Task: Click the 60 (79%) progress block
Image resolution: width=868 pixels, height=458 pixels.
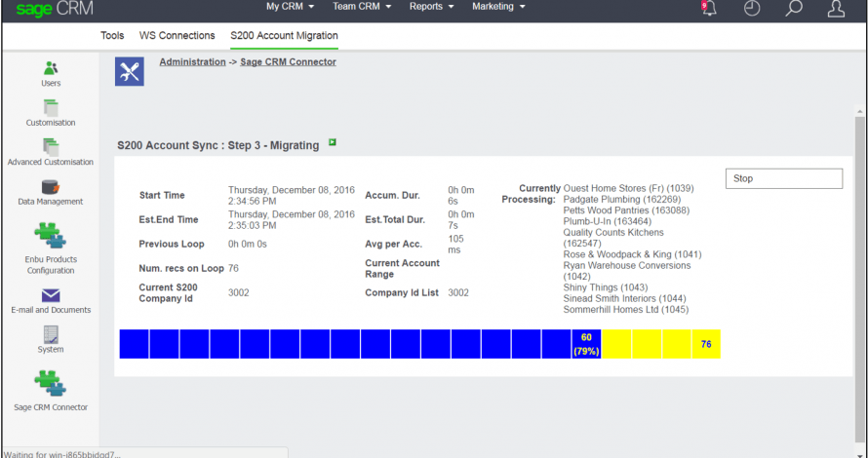Action: 586,344
